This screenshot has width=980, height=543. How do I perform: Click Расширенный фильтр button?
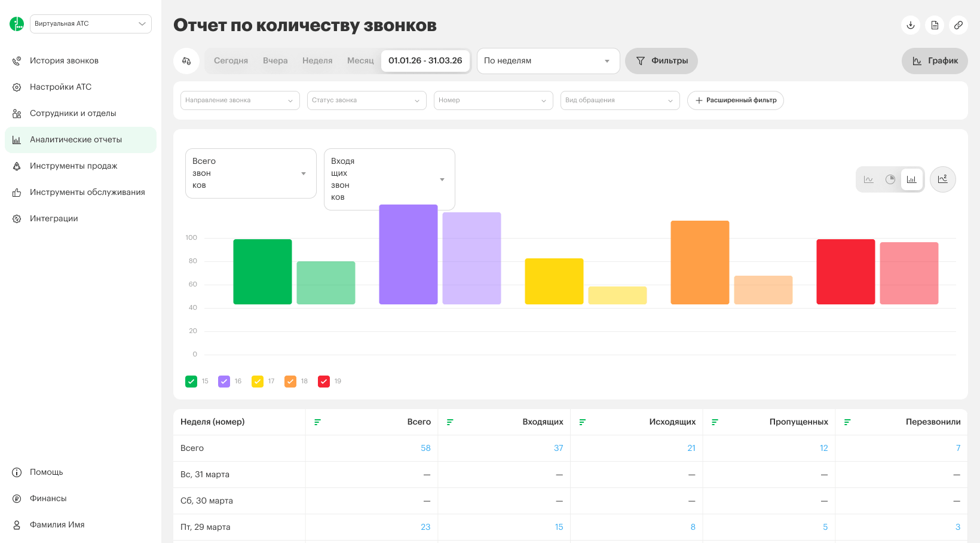tap(736, 100)
